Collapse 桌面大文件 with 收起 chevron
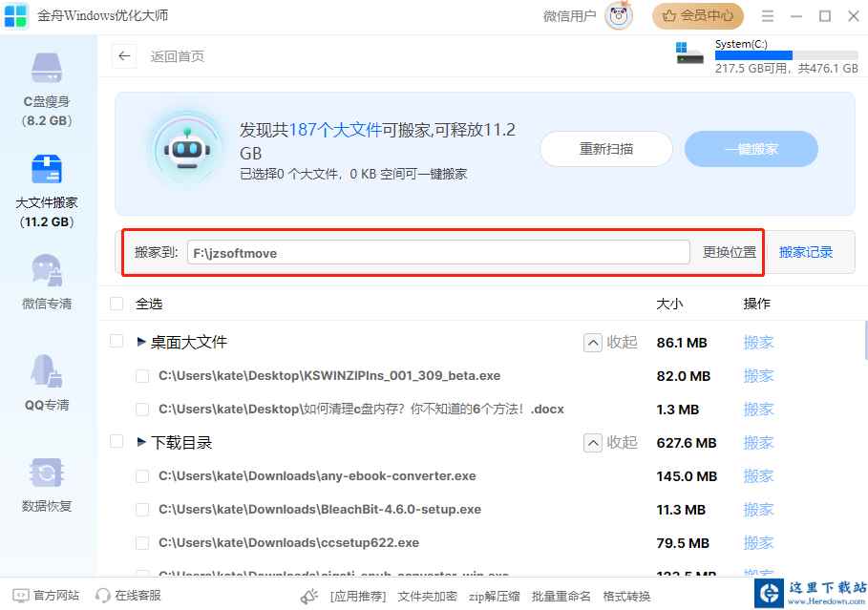 (x=593, y=343)
